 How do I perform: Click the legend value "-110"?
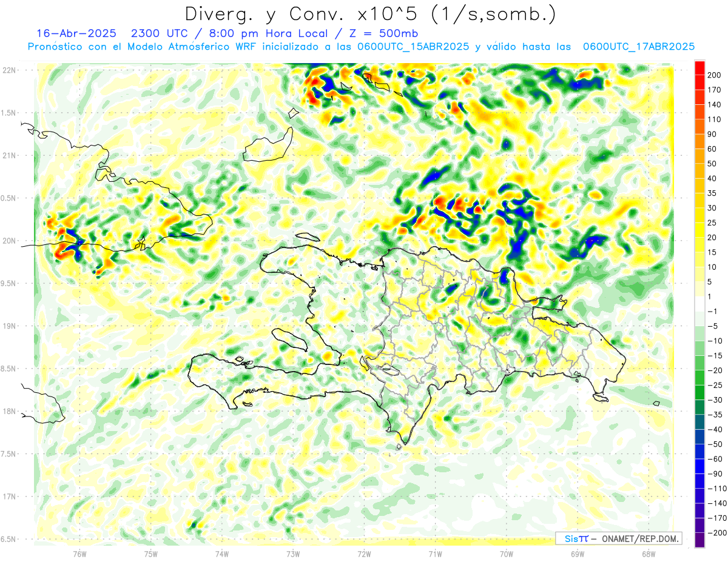[x=716, y=489]
